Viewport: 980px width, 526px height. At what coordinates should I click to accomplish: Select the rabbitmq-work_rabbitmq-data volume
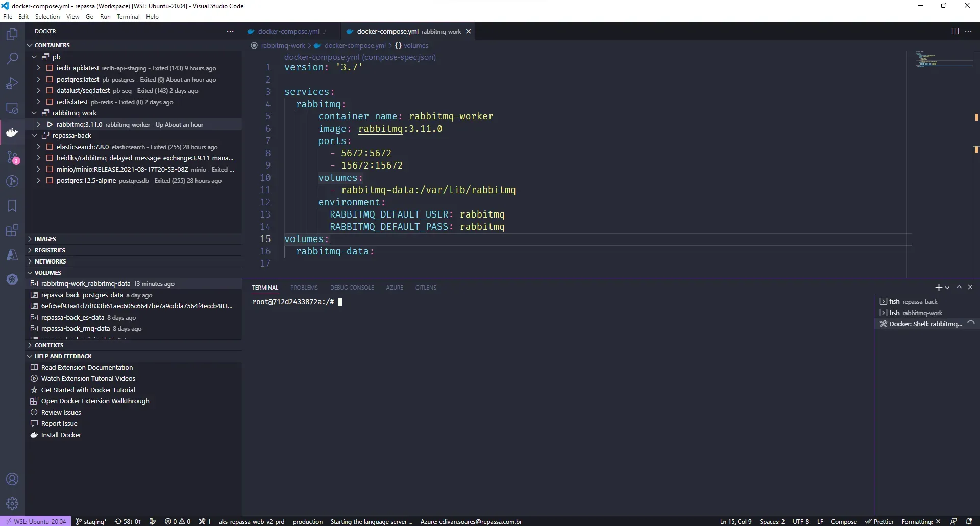(133, 284)
